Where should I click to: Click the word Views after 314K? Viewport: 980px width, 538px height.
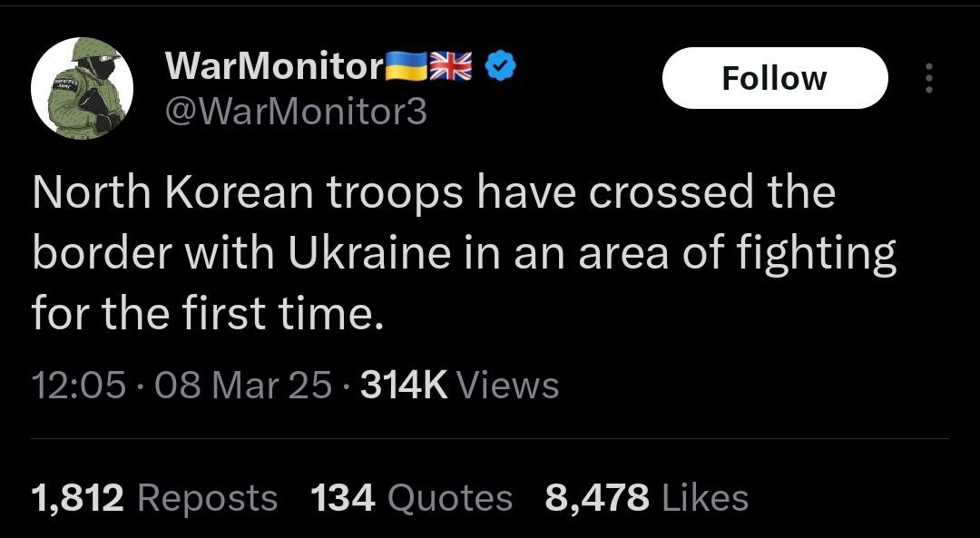pyautogui.click(x=508, y=386)
